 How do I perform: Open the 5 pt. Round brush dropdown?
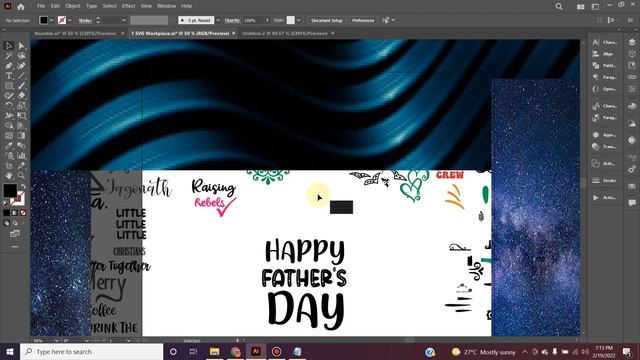coord(218,20)
